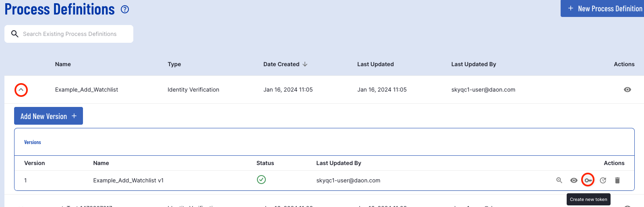The width and height of the screenshot is (644, 207).
Task: View Example_Add_Watchlist using the eye icon
Action: 627,90
